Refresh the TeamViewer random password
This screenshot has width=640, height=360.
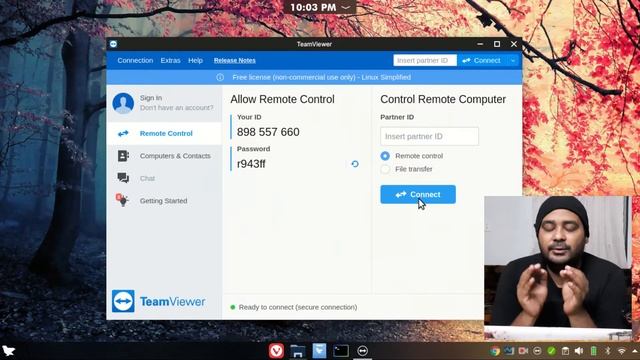355,164
